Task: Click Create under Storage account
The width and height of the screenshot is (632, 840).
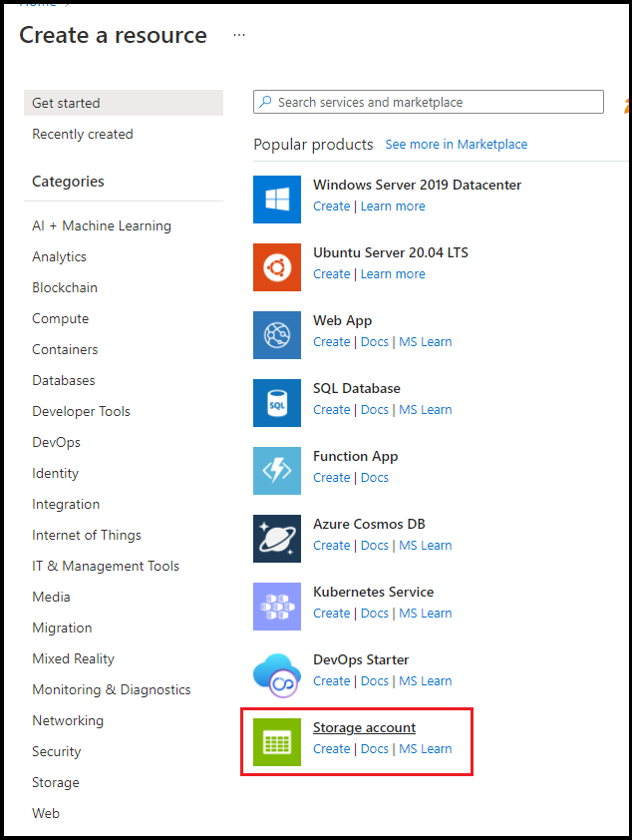Action: pyautogui.click(x=331, y=748)
